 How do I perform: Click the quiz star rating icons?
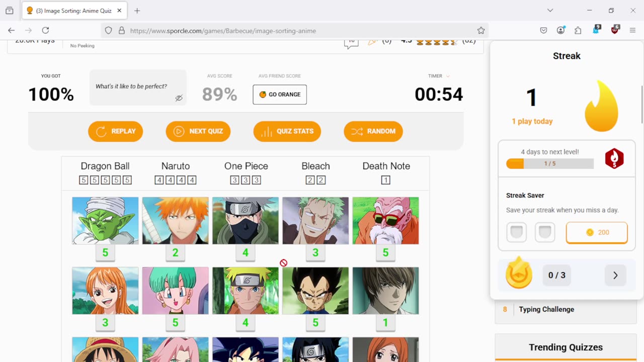436,42
